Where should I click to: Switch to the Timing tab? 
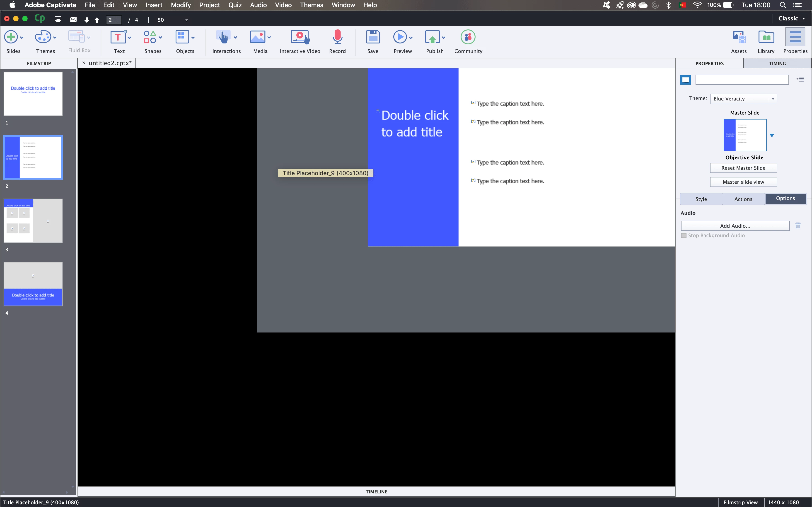pyautogui.click(x=777, y=63)
